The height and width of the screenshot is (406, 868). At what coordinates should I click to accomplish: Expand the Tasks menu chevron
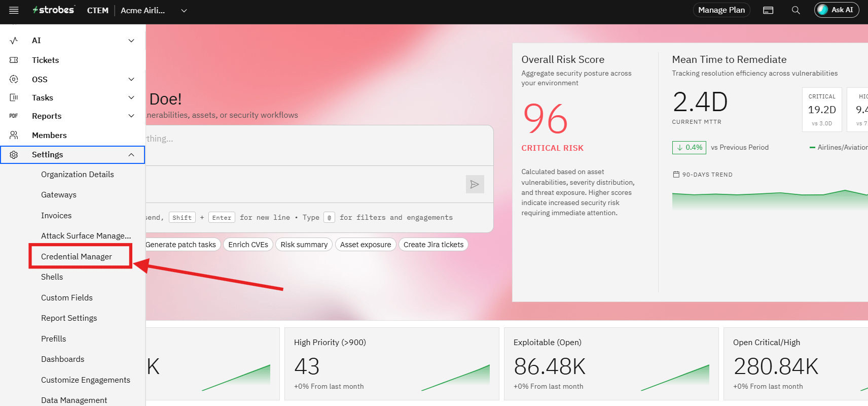[131, 97]
